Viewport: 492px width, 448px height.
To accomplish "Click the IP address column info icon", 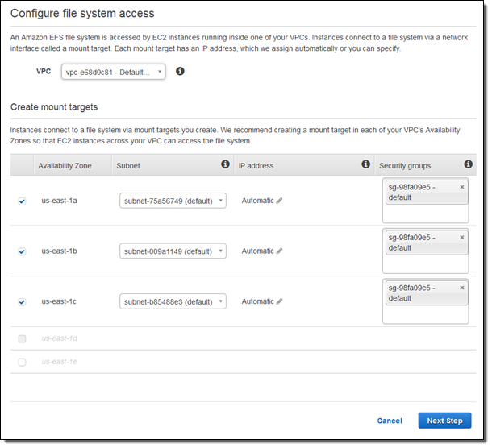I will pos(365,164).
